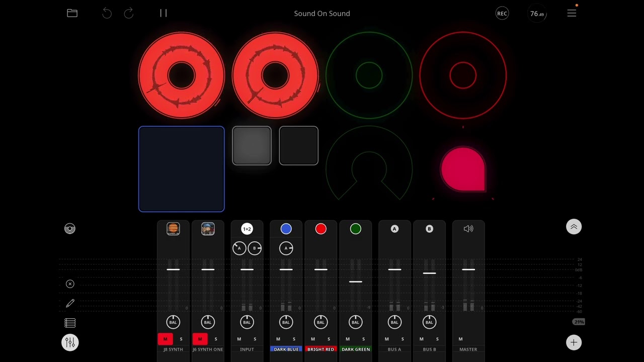644x362 pixels.
Task: Add a new element with plus button
Action: tap(574, 342)
